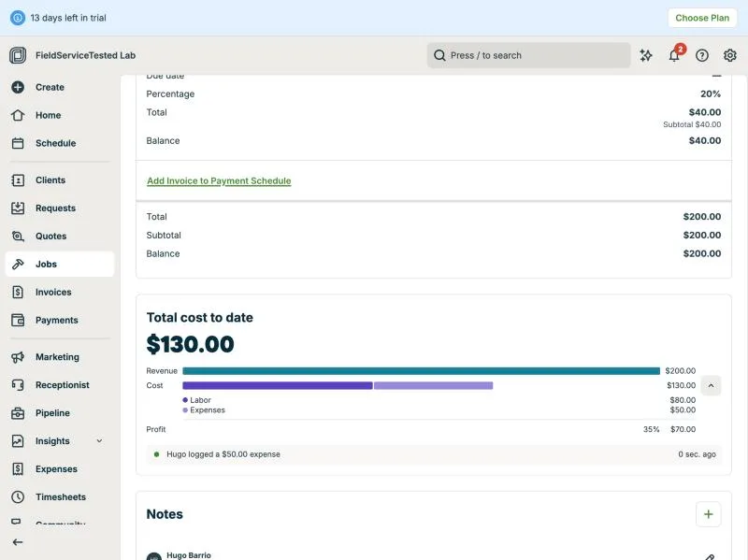Click the Requests inbox icon
Viewport: 748px width, 560px height.
pyautogui.click(x=18, y=208)
